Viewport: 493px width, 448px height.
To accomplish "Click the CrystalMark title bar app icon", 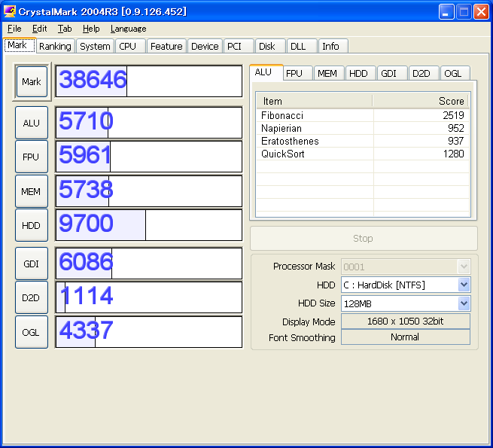I will click(x=10, y=11).
